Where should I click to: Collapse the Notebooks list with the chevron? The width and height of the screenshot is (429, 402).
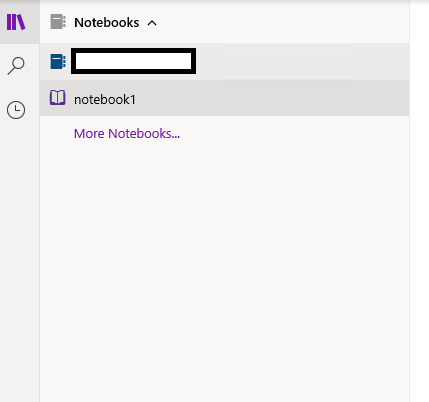pos(152,23)
